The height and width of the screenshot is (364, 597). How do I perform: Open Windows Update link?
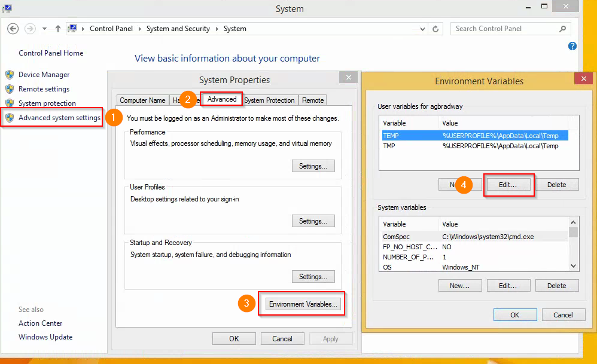[x=45, y=337]
